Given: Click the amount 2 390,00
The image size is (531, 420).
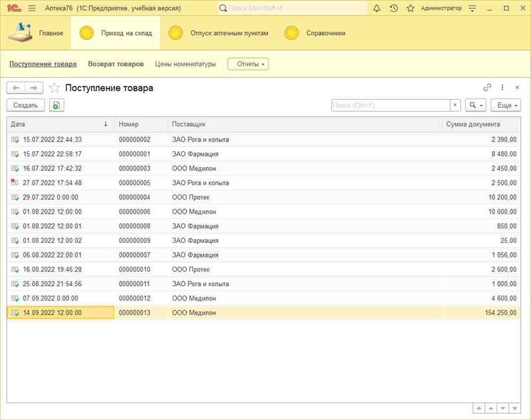Looking at the screenshot, I should 504,139.
